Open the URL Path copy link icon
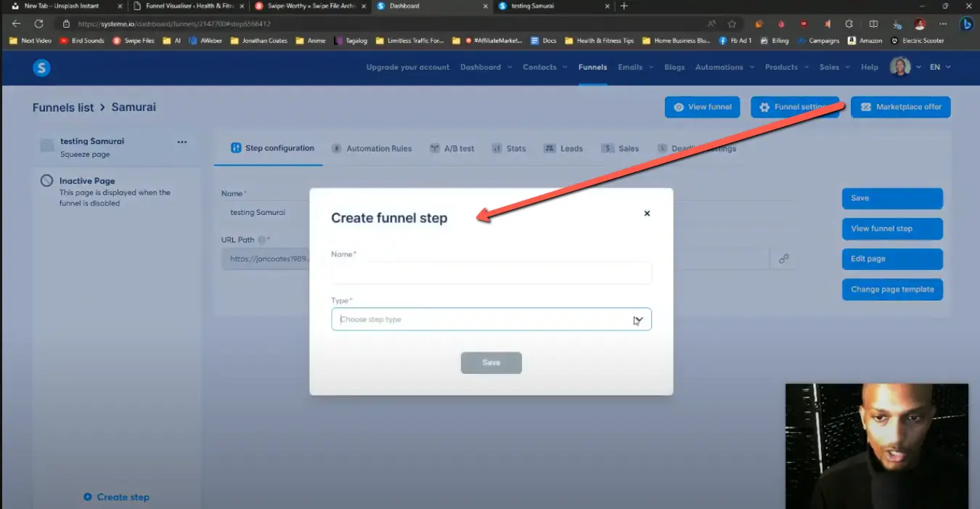The image size is (980, 509). 783,258
